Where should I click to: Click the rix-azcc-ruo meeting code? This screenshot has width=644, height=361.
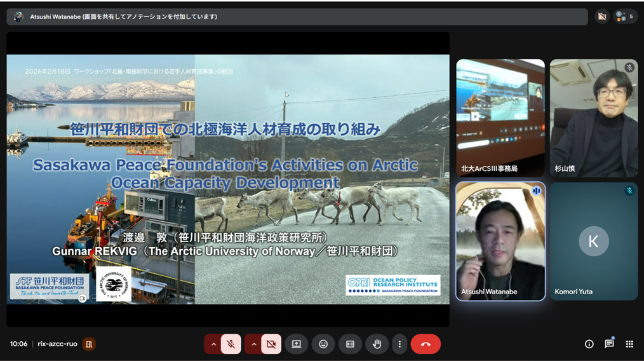58,344
